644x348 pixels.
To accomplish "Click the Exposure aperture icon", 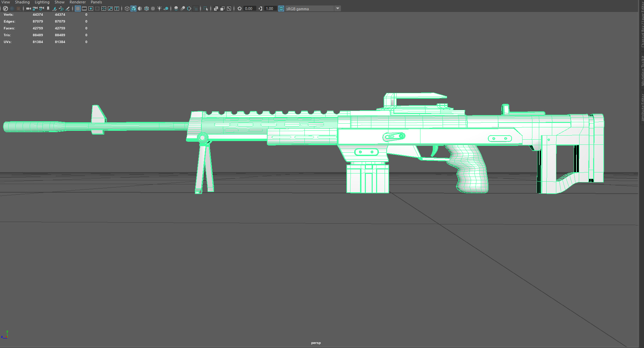I will [x=240, y=9].
